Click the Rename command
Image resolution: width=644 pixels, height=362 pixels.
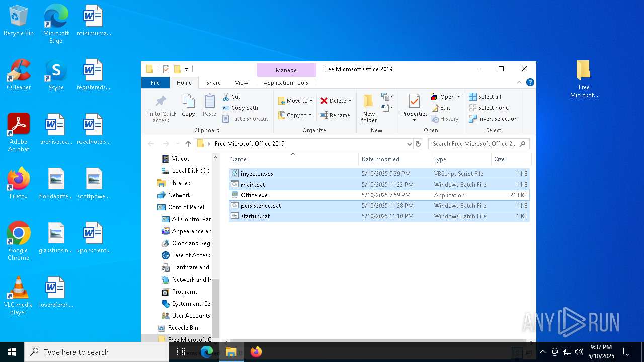coord(335,115)
